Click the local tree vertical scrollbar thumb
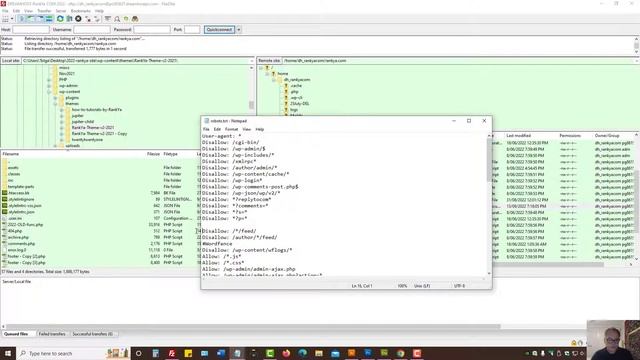Screen dimensions: 640x360 251,105
